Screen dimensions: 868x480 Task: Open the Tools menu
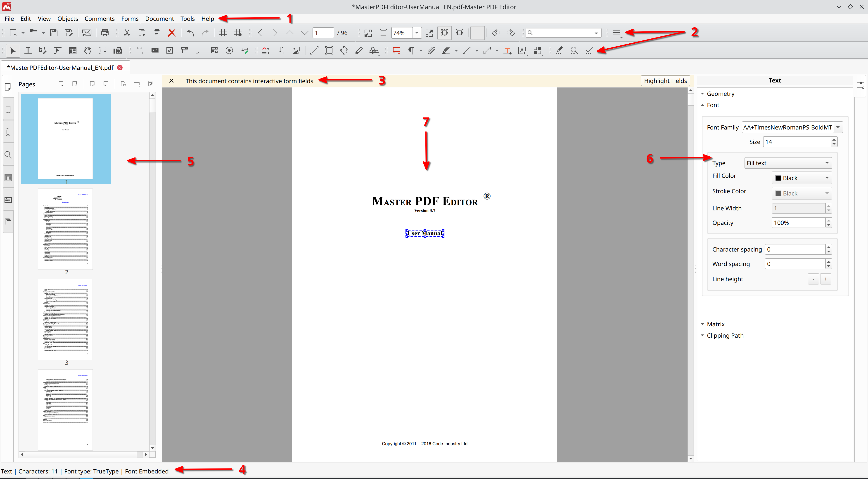pos(187,18)
